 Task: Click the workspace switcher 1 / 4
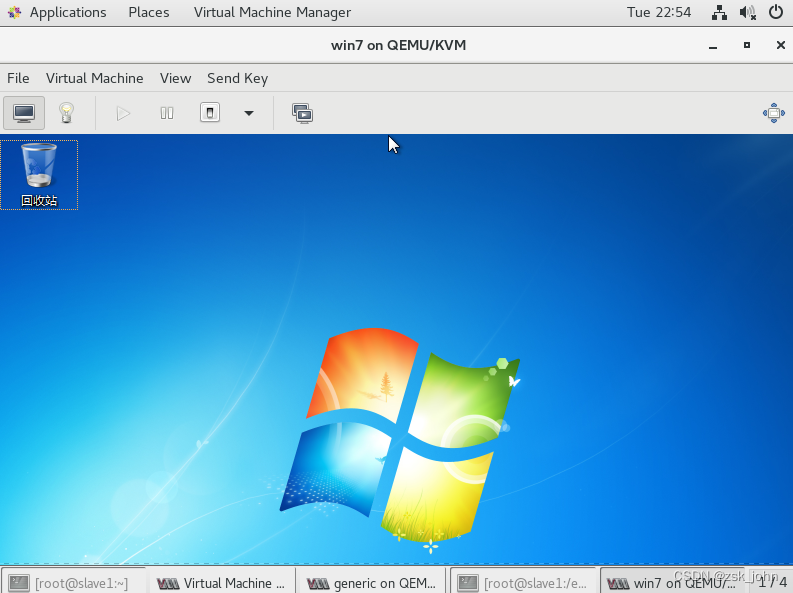(772, 582)
